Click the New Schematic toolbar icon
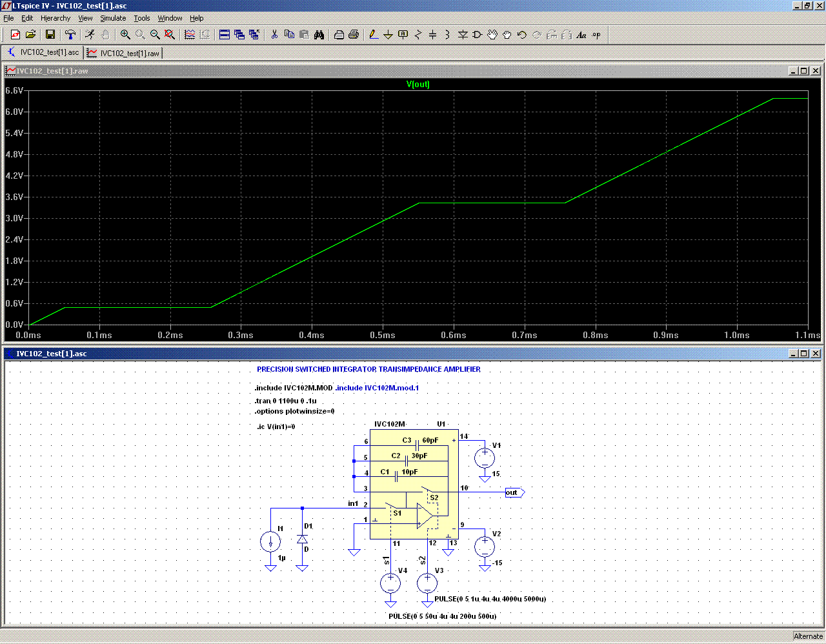 coord(15,35)
